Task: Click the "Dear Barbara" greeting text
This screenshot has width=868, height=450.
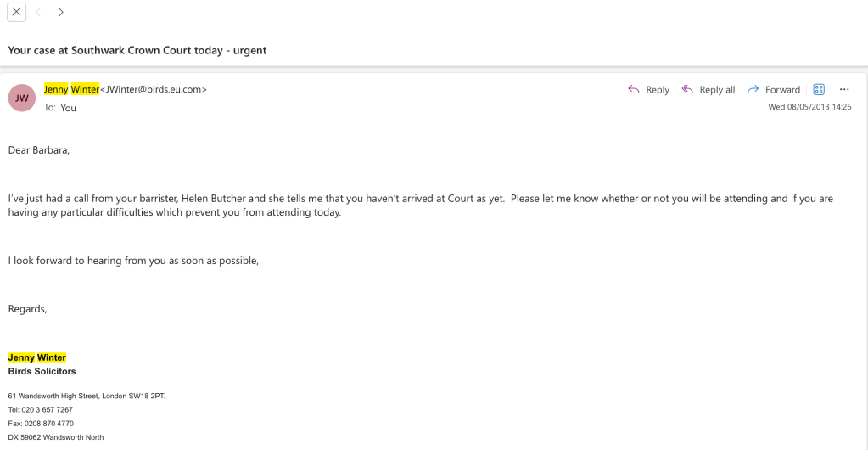Action: coord(39,150)
